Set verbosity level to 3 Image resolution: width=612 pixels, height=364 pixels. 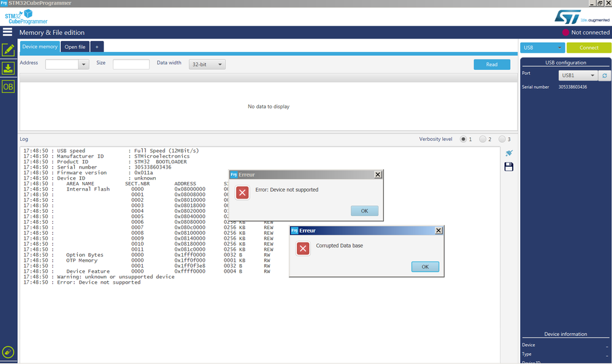click(502, 139)
